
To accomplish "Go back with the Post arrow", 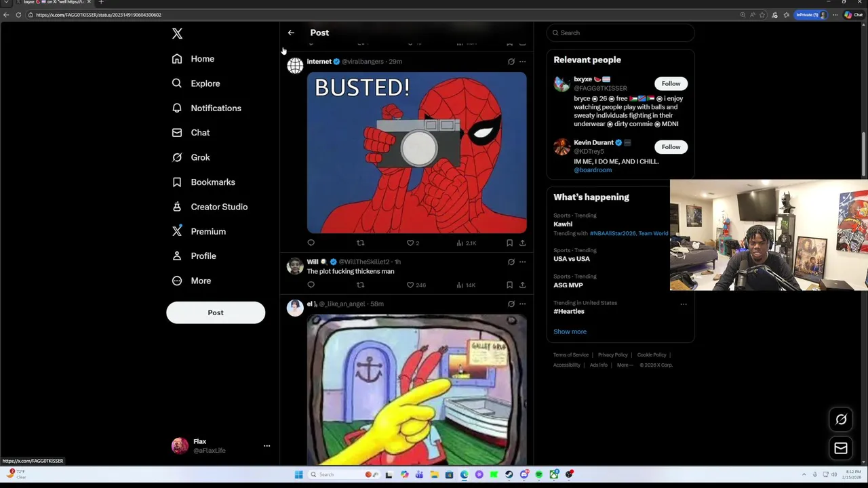I will point(291,33).
